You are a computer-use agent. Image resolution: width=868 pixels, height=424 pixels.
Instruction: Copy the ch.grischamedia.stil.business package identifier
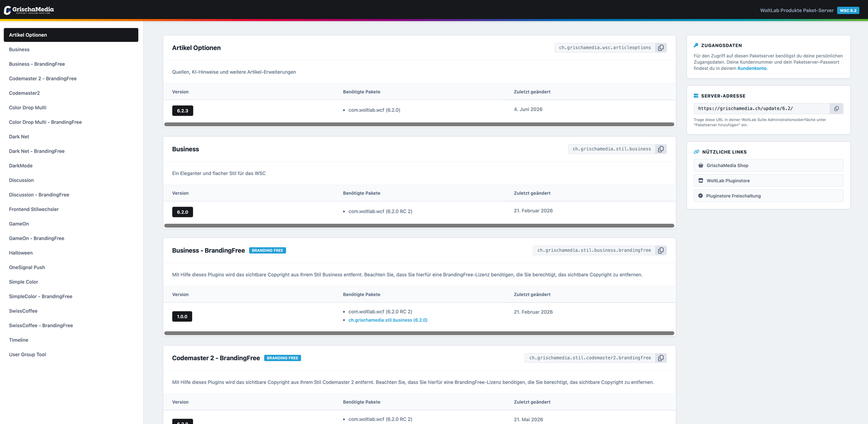[661, 149]
